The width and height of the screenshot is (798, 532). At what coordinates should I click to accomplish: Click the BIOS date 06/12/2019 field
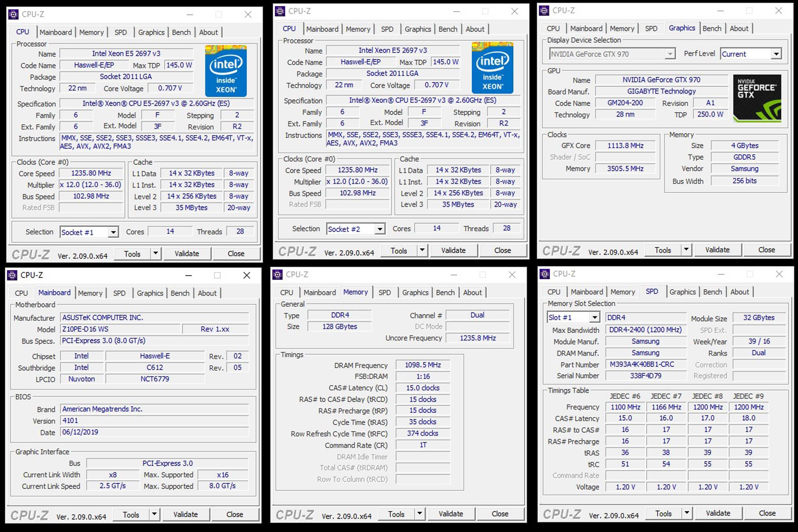point(154,432)
